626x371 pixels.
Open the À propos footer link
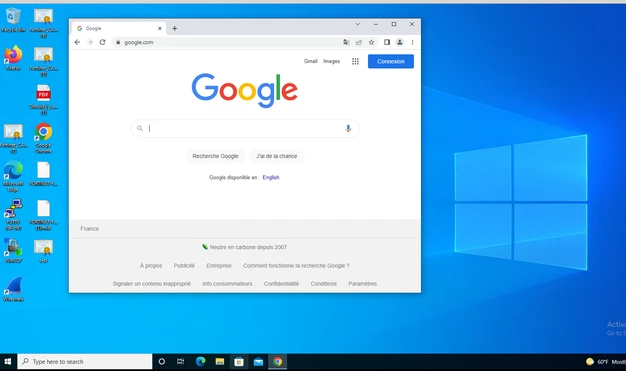click(x=151, y=266)
